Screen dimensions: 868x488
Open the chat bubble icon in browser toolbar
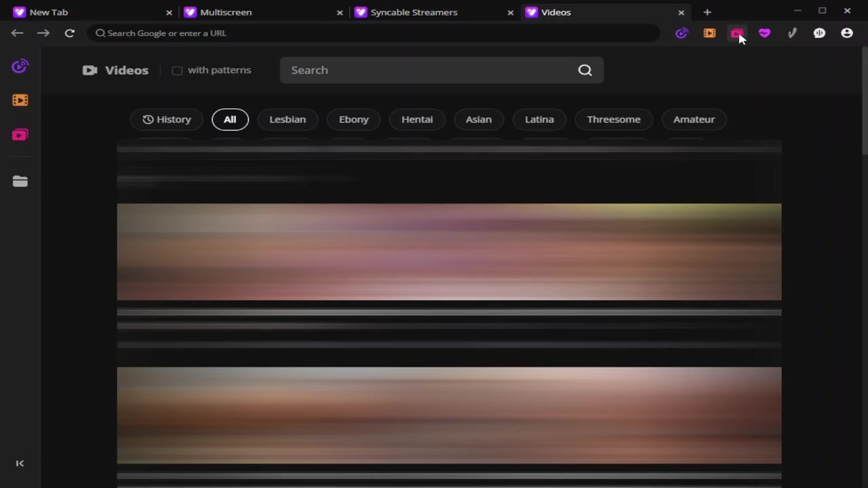coord(819,33)
